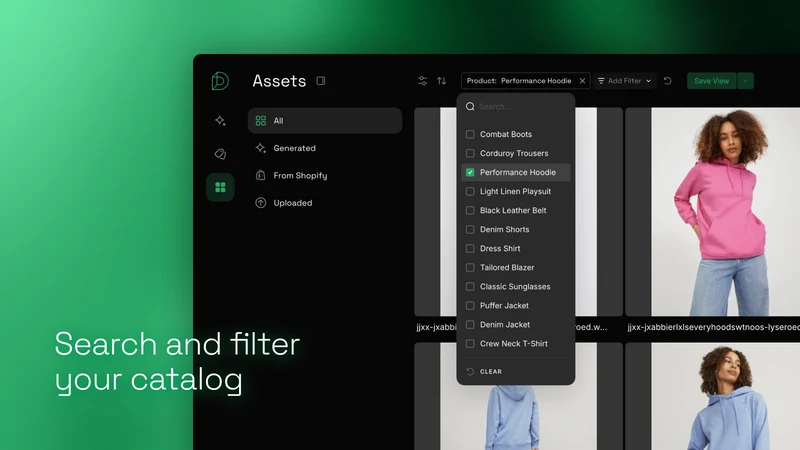The height and width of the screenshot is (450, 800).
Task: Select the green grid assets sidebar icon
Action: [220, 187]
